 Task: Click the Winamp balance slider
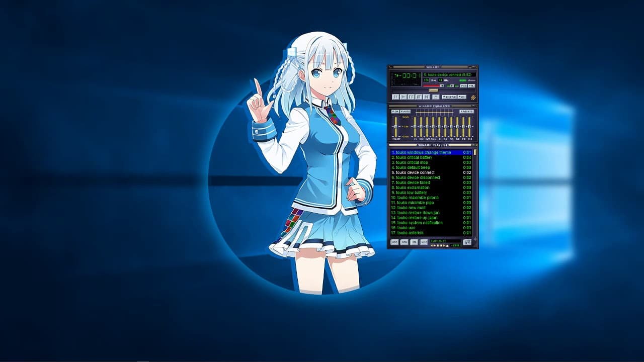(x=452, y=86)
